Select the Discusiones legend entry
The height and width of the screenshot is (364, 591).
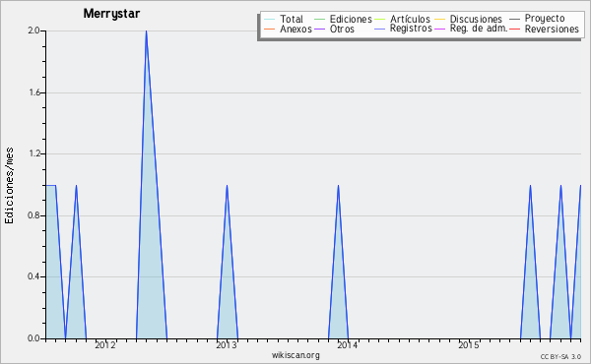[469, 19]
